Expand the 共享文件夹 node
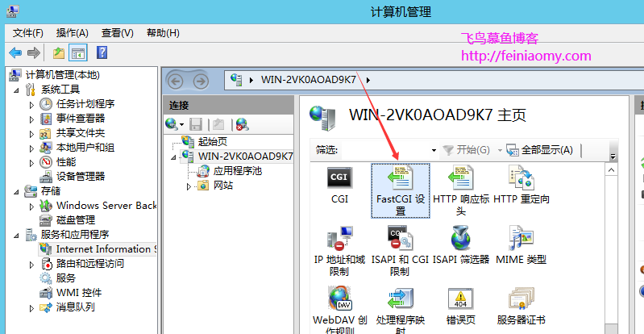Image resolution: width=644 pixels, height=334 pixels. tap(31, 134)
